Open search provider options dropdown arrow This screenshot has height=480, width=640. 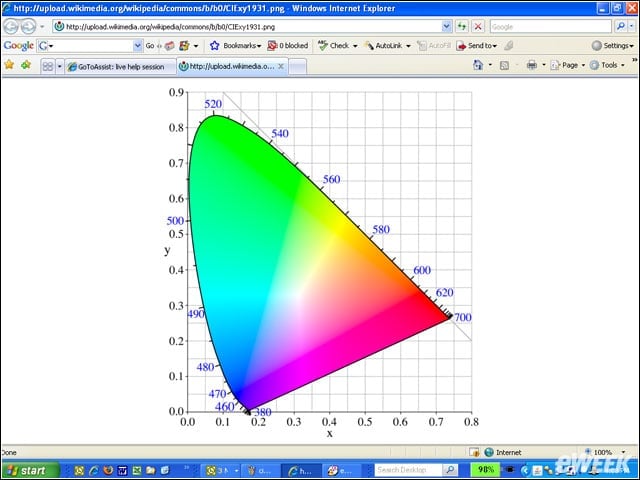[x=631, y=27]
